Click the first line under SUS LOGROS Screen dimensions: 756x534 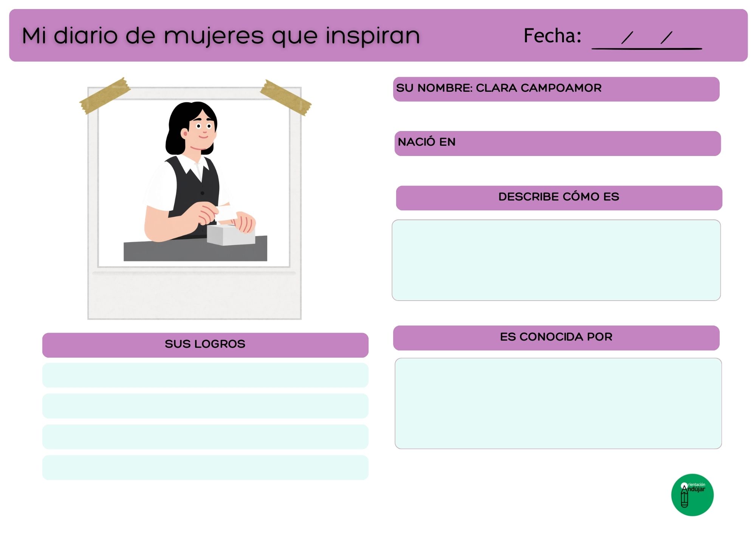(205, 375)
